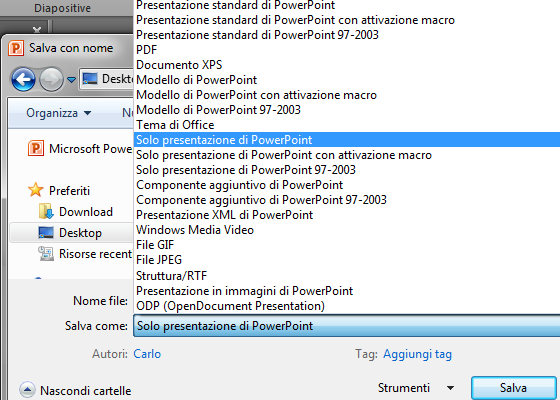Click the Salva come combo box

(x=346, y=326)
